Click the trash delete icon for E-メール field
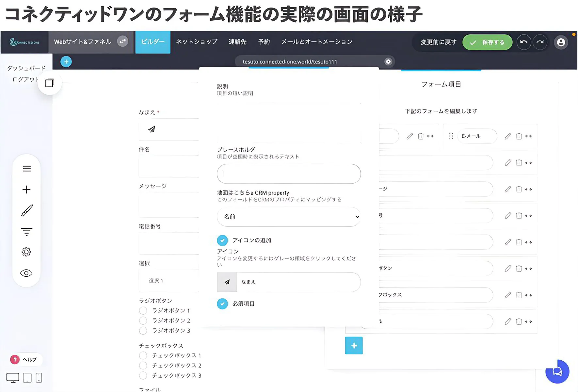This screenshot has height=392, width=578. 519,136
